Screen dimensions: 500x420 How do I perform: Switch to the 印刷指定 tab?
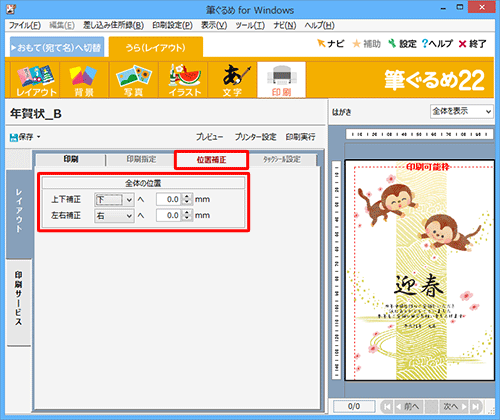tap(141, 159)
